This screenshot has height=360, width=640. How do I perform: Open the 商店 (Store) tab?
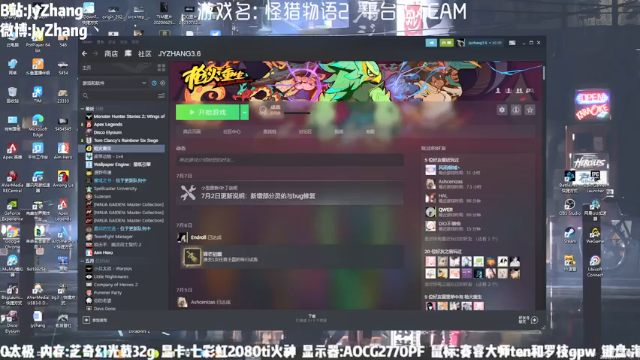pyautogui.click(x=111, y=53)
